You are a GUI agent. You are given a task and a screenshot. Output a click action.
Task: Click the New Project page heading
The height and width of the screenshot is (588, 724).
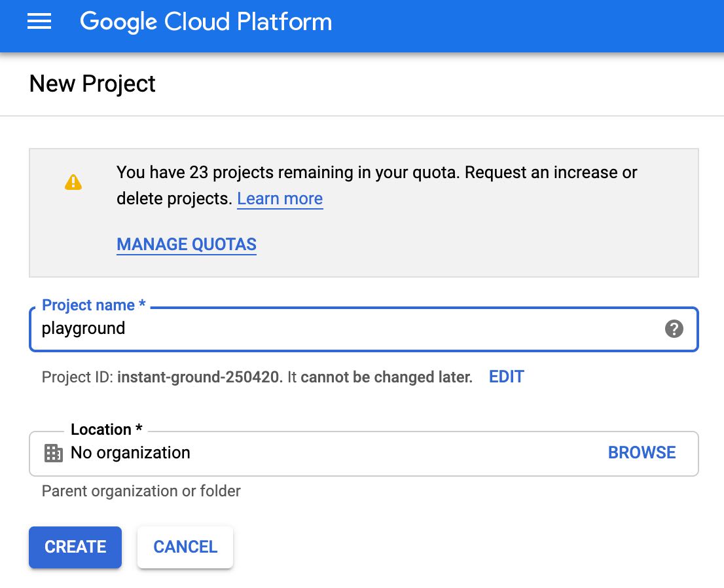click(x=92, y=84)
